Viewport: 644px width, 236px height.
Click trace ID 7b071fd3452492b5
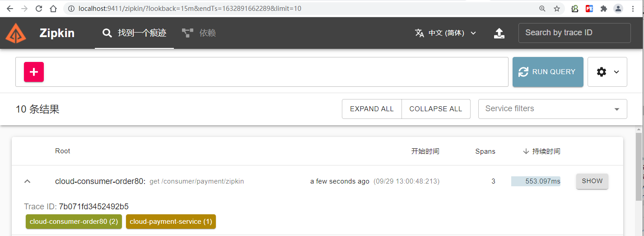[94, 207]
